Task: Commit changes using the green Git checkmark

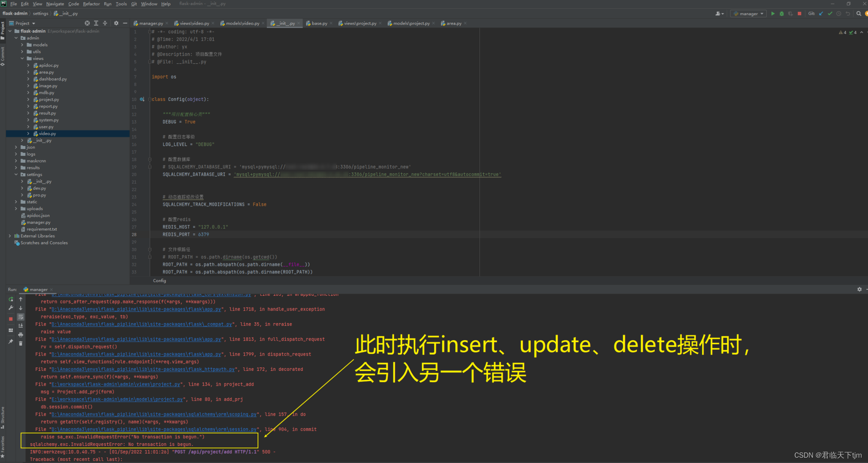Action: (x=830, y=14)
